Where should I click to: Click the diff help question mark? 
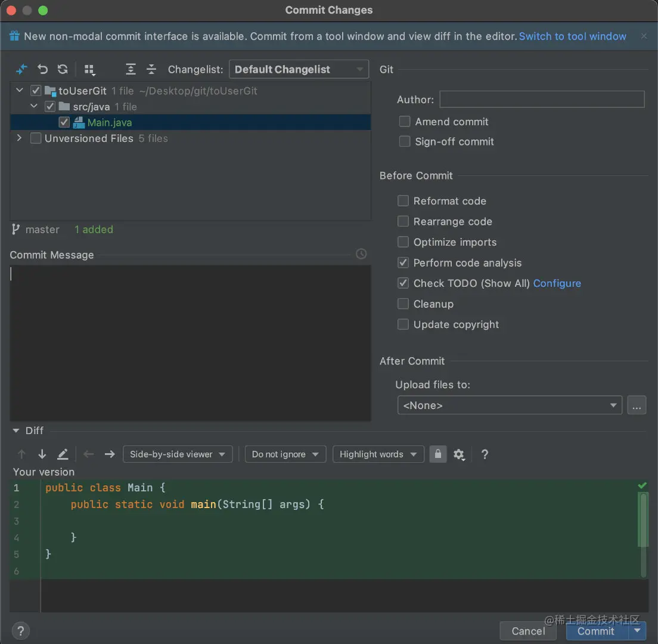coord(485,454)
